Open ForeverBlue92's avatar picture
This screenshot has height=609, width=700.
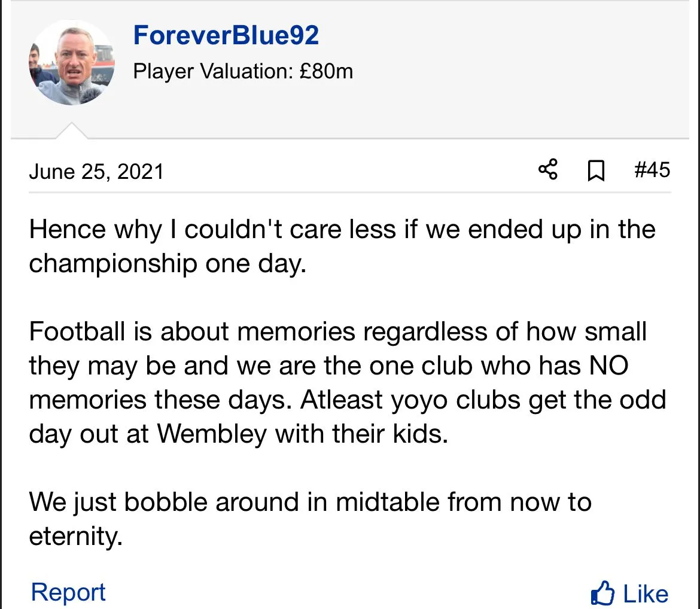(71, 62)
